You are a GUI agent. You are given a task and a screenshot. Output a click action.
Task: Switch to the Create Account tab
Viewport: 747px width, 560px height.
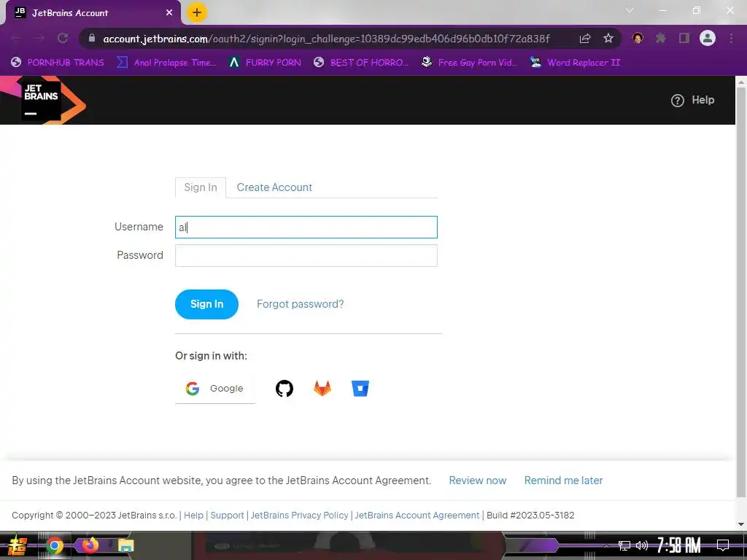click(x=274, y=187)
